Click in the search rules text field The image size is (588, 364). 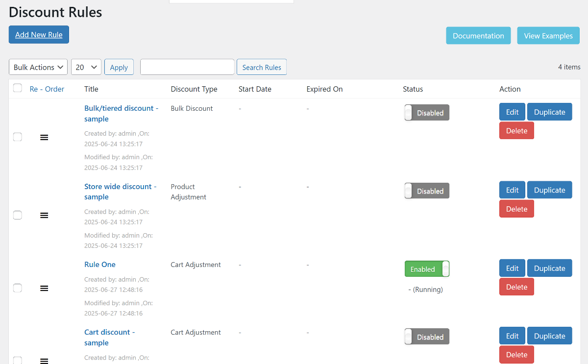tap(187, 67)
